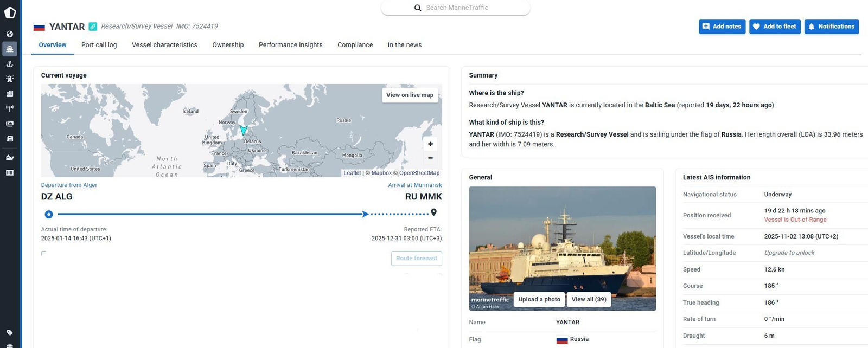Click the vessel's local time value
Screen dimensions: 868x348
(x=801, y=236)
